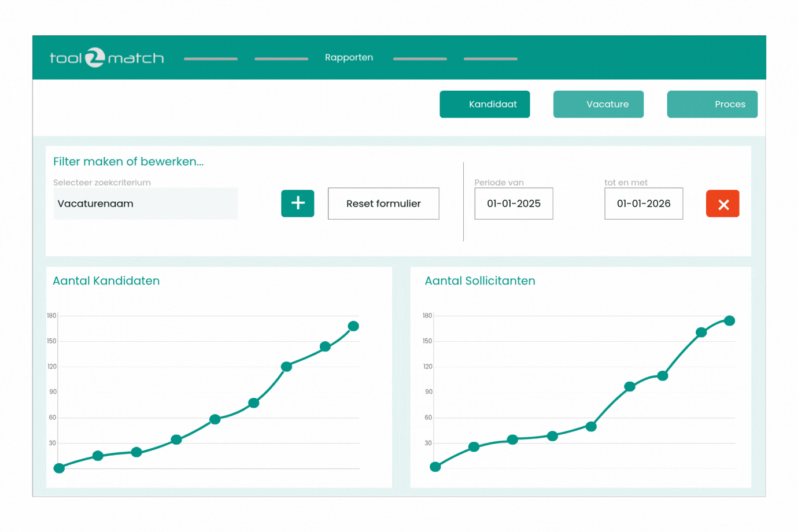
Task: Expand the Vacaturenaam search criterion dropdown
Action: [x=145, y=204]
